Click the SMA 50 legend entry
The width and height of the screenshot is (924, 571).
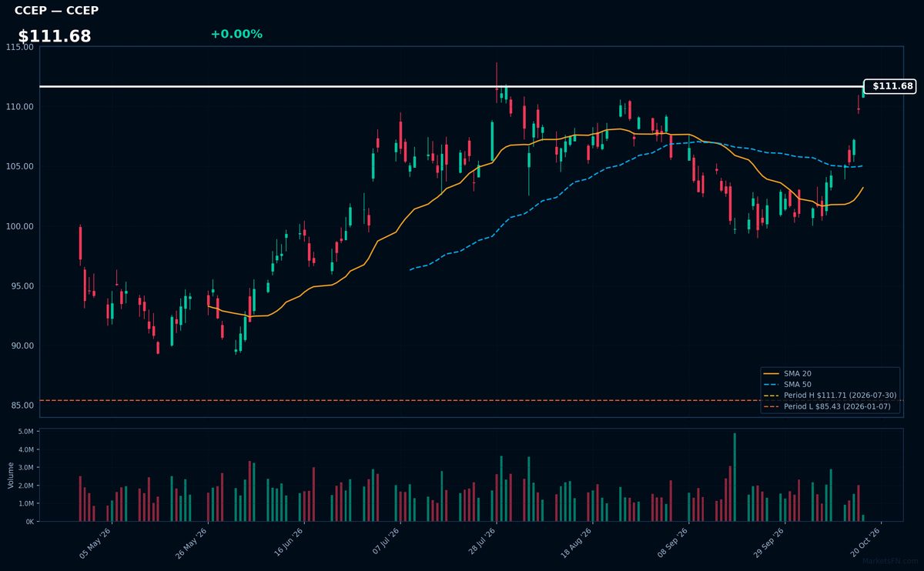point(787,384)
